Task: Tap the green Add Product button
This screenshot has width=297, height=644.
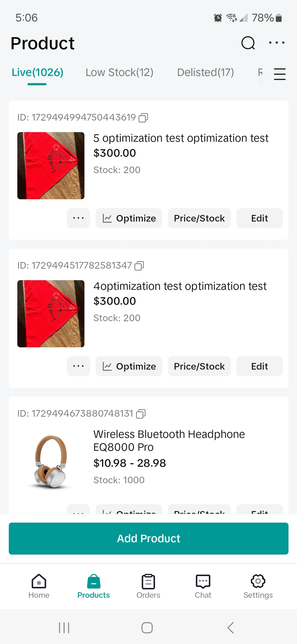Action: coord(148,539)
